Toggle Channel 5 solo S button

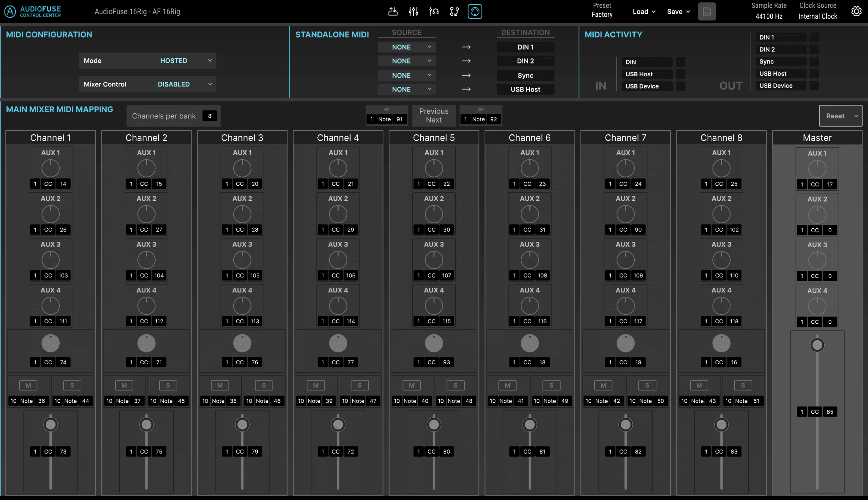455,385
